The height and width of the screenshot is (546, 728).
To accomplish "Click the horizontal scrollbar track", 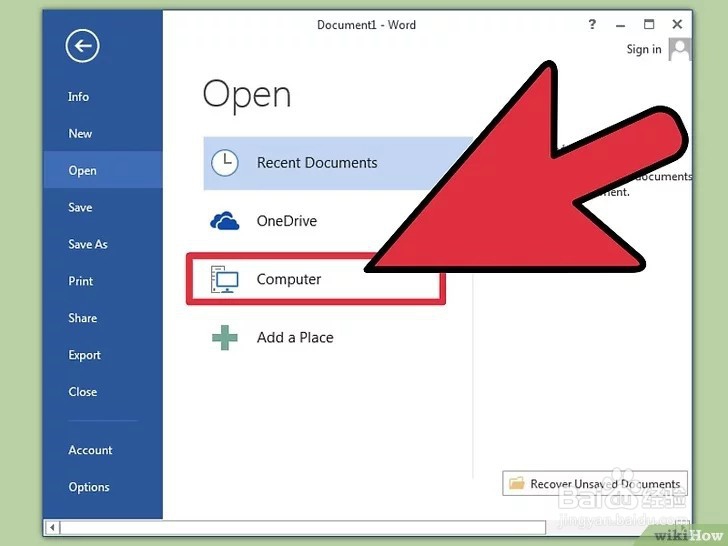I will pos(303,527).
